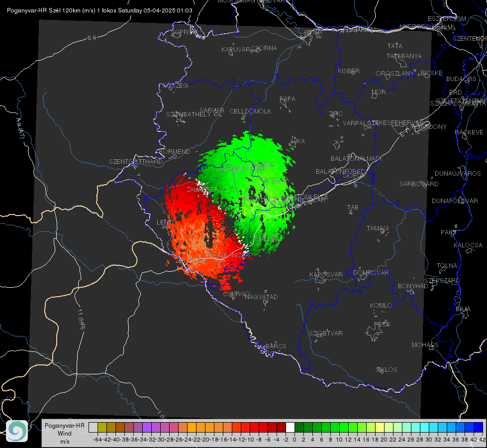Click the LENTI city label
The image size is (487, 448).
165,222
